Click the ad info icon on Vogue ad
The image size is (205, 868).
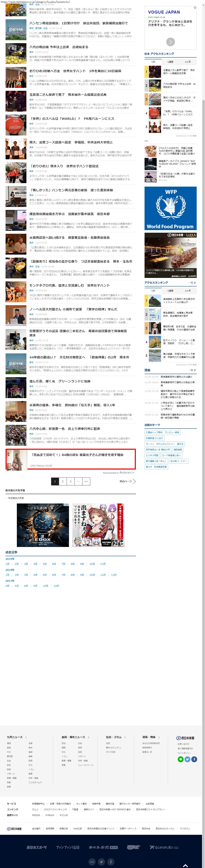pos(195,7)
